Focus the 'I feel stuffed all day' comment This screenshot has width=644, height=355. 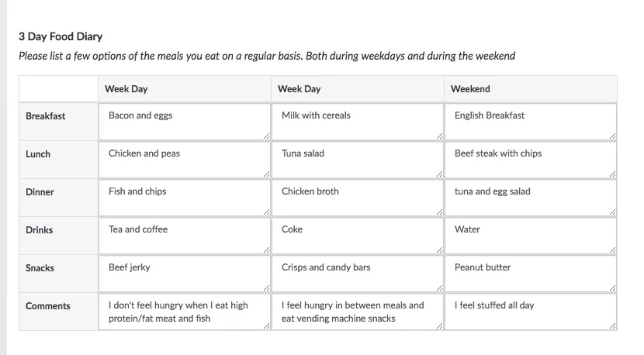tap(530, 312)
